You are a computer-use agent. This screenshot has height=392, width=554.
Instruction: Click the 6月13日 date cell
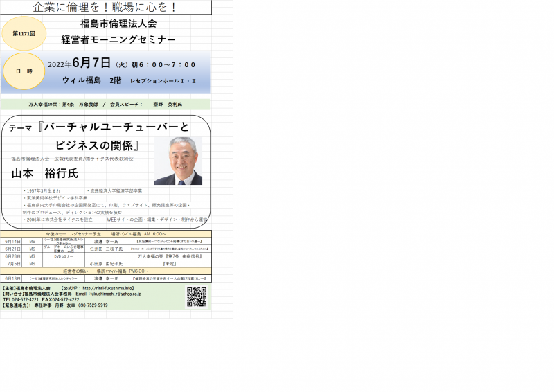12,278
